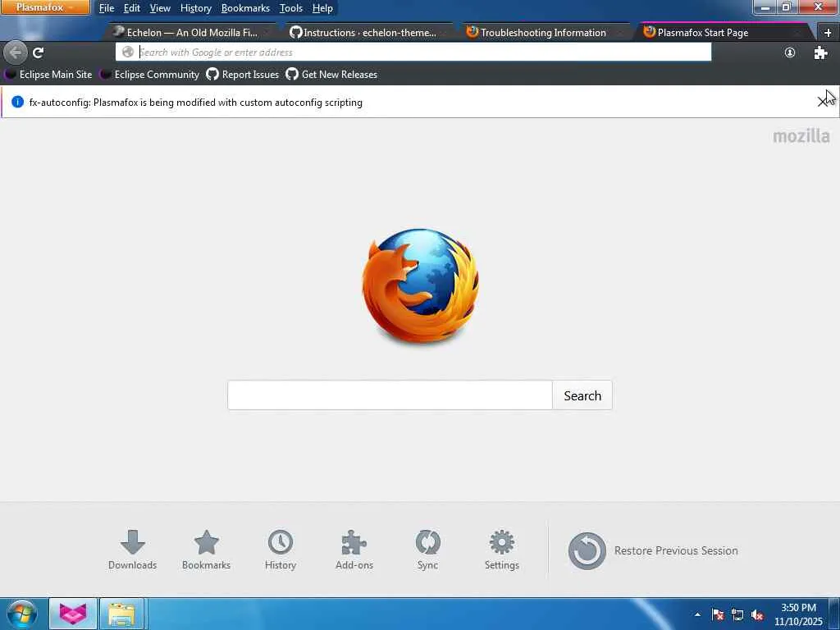Open the Plasmafox application menu button
The height and width of the screenshot is (630, 840).
coord(45,7)
